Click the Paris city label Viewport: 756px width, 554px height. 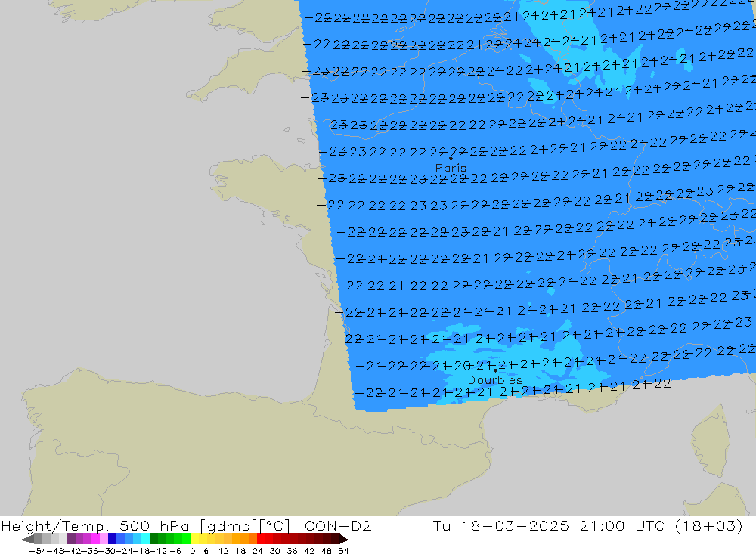(x=451, y=168)
